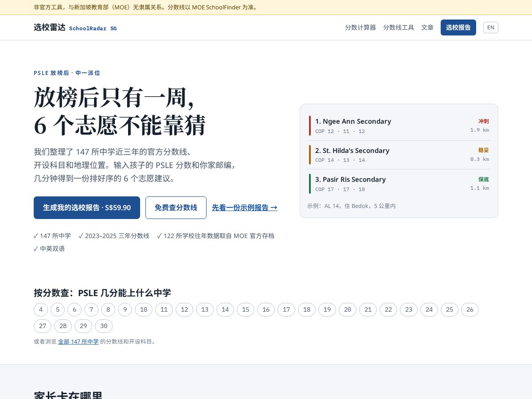Click the 稳妥 label
532x399 pixels.
483,150
